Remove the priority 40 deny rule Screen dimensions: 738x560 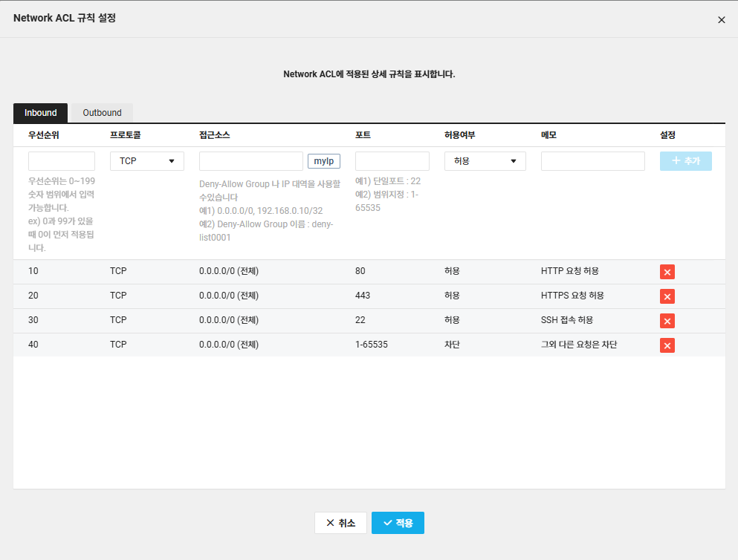pyautogui.click(x=667, y=345)
